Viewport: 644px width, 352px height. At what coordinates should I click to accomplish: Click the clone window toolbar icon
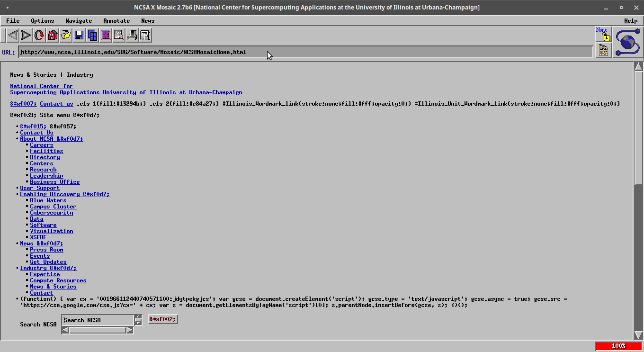click(x=92, y=35)
